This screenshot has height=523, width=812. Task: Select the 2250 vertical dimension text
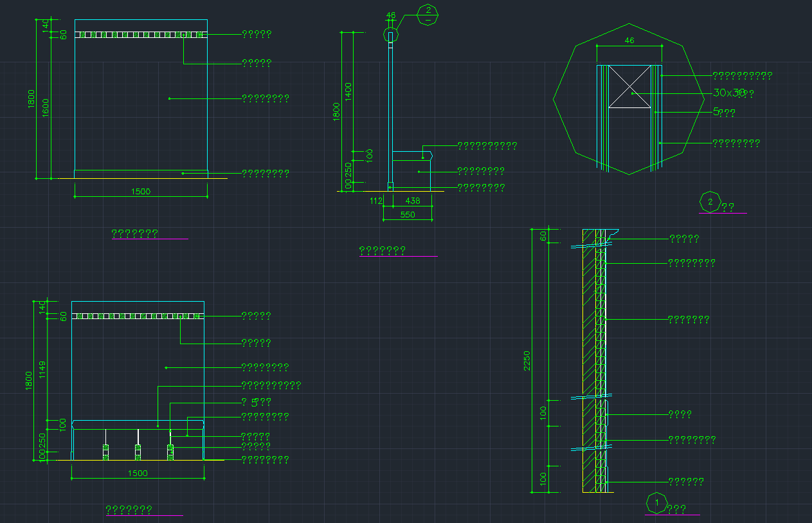527,361
